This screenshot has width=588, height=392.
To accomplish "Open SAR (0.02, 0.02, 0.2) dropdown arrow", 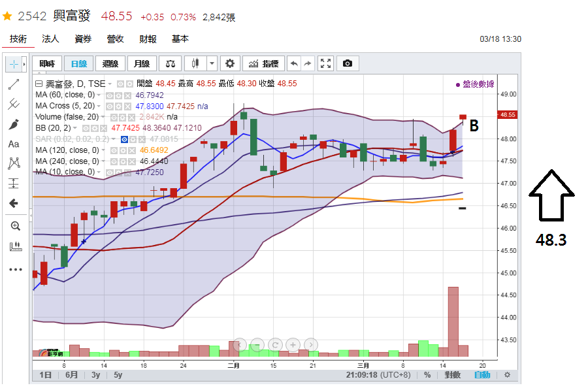I will [113, 140].
